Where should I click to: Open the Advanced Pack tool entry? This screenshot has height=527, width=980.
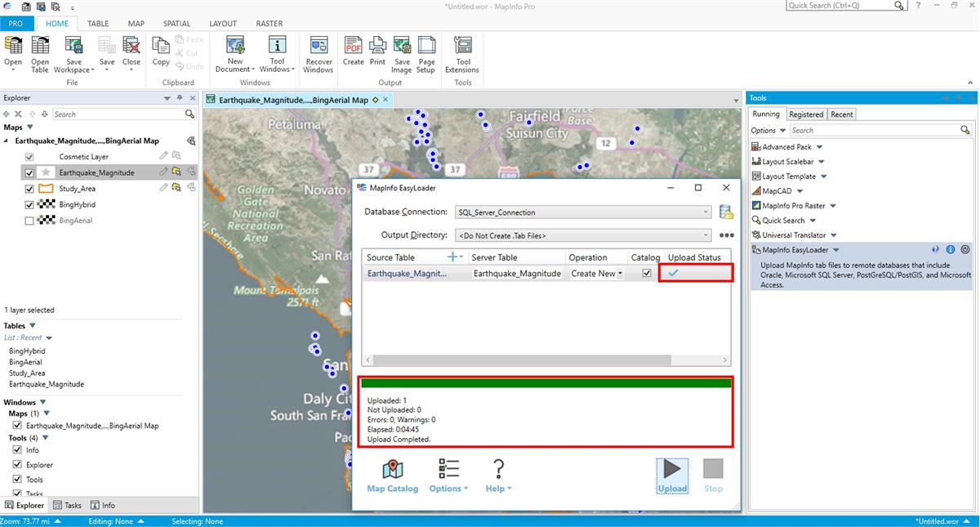coord(787,147)
